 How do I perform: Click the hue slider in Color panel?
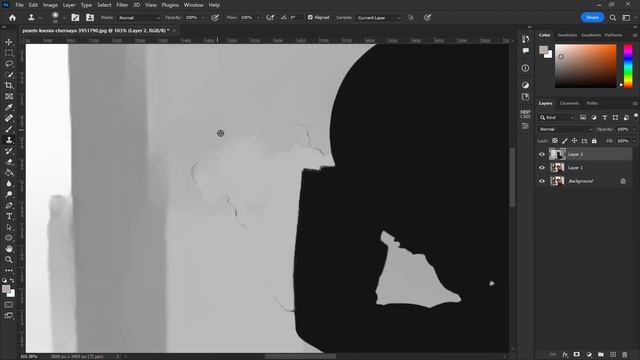628,66
